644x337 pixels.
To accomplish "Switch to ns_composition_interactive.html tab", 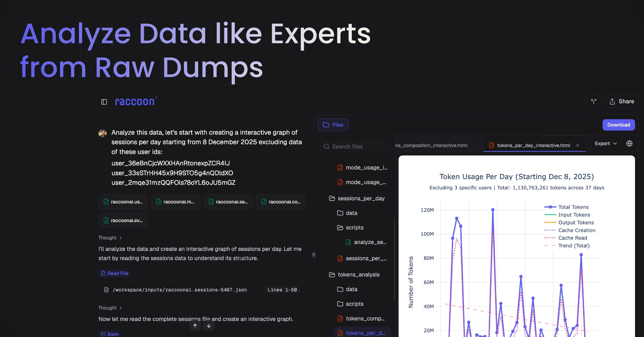I will click(432, 145).
